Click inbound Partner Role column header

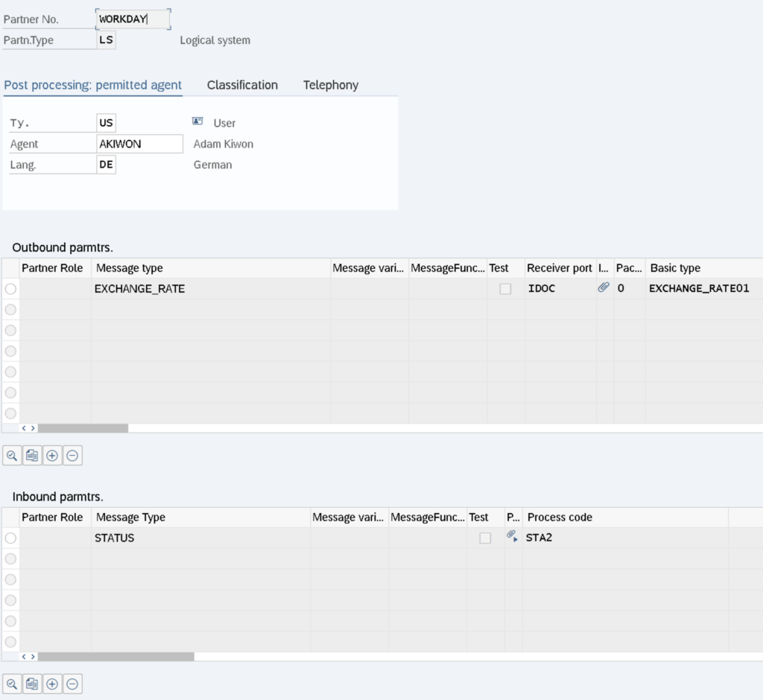pos(55,517)
